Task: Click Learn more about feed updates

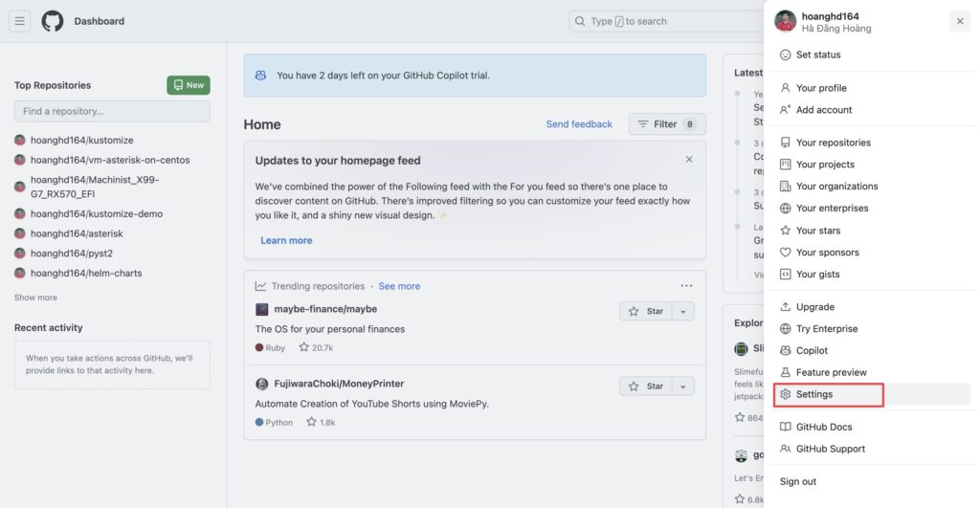Action: (286, 240)
